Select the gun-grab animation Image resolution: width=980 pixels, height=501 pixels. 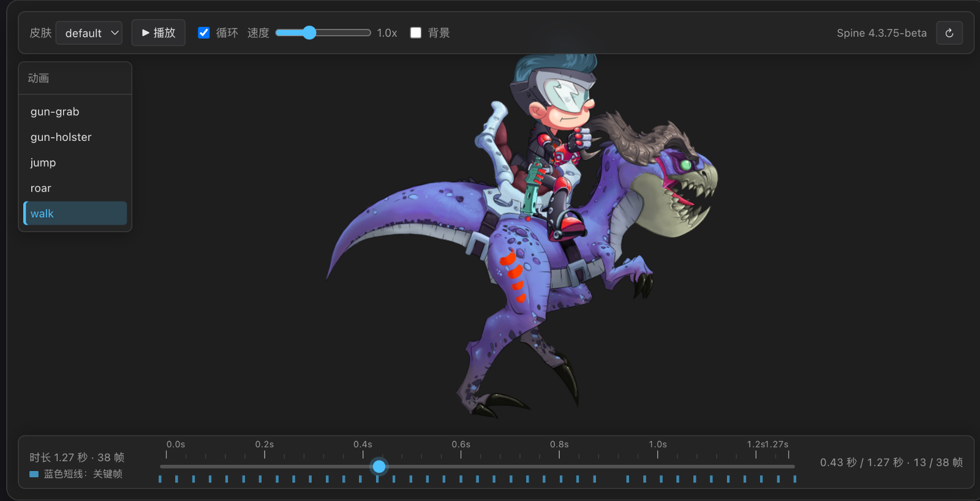pyautogui.click(x=75, y=111)
